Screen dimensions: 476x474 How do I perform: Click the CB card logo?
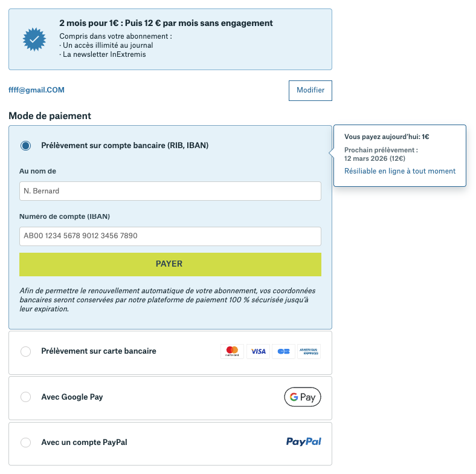click(283, 351)
